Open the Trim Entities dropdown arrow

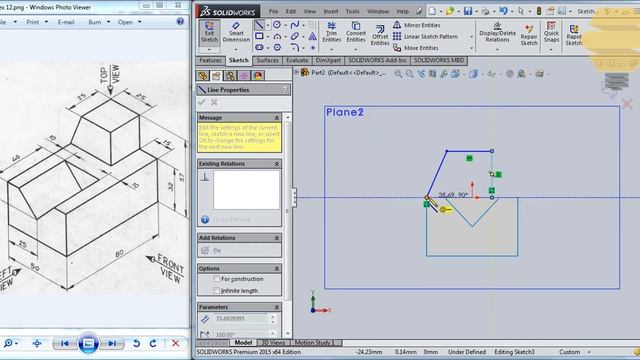(331, 49)
